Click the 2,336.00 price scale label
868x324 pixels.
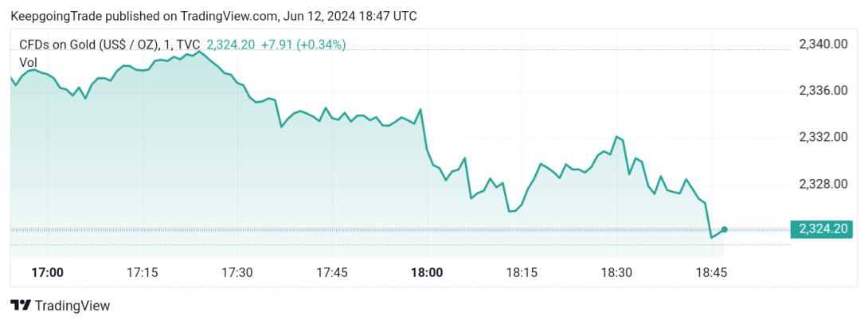click(x=823, y=90)
